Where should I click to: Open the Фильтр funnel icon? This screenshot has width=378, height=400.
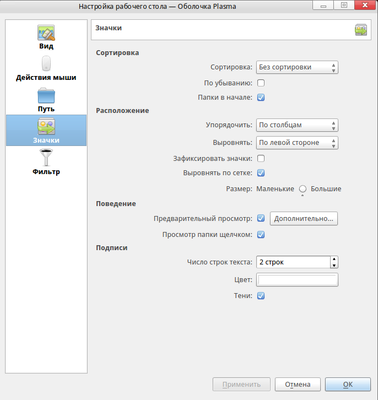(46, 158)
